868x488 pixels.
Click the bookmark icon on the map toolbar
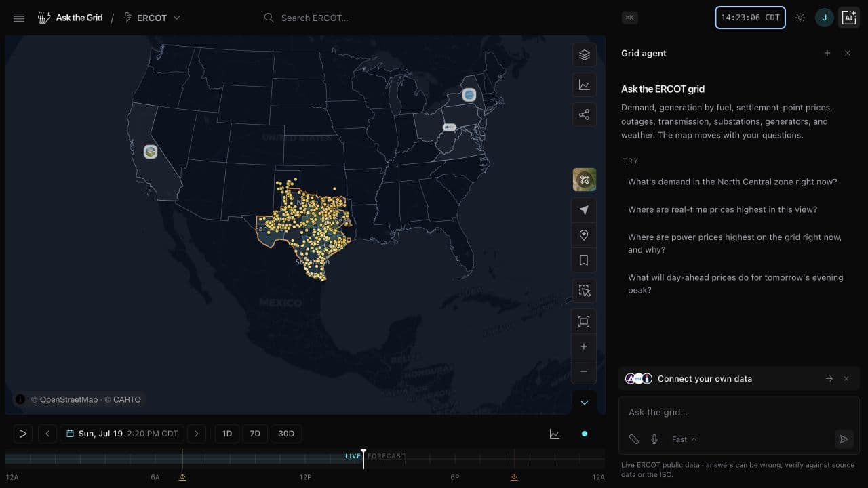pyautogui.click(x=584, y=260)
